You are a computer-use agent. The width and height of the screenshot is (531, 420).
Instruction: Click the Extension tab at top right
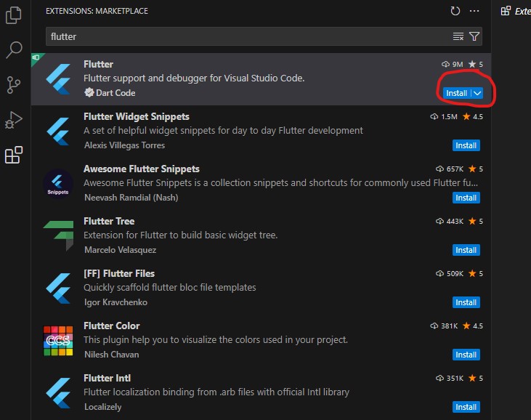[x=516, y=11]
